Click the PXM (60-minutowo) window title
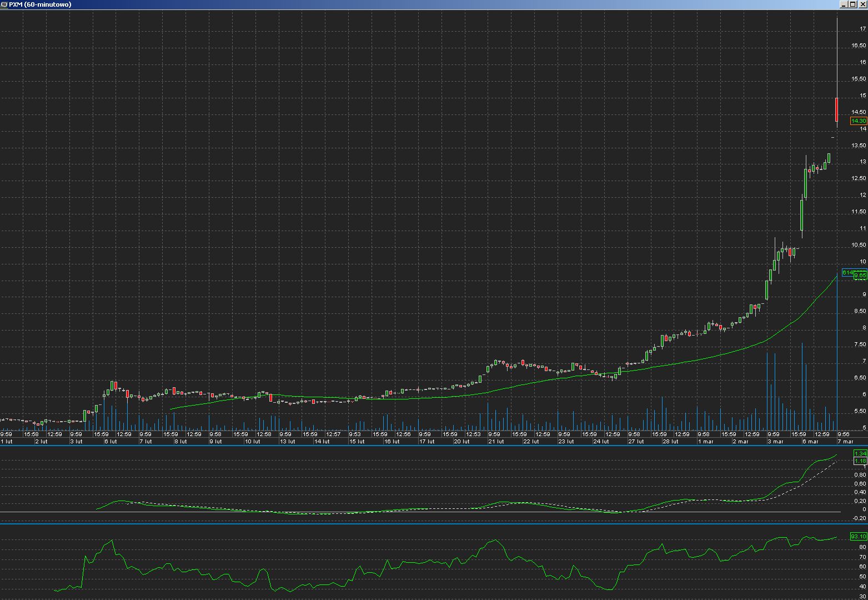 point(40,4)
